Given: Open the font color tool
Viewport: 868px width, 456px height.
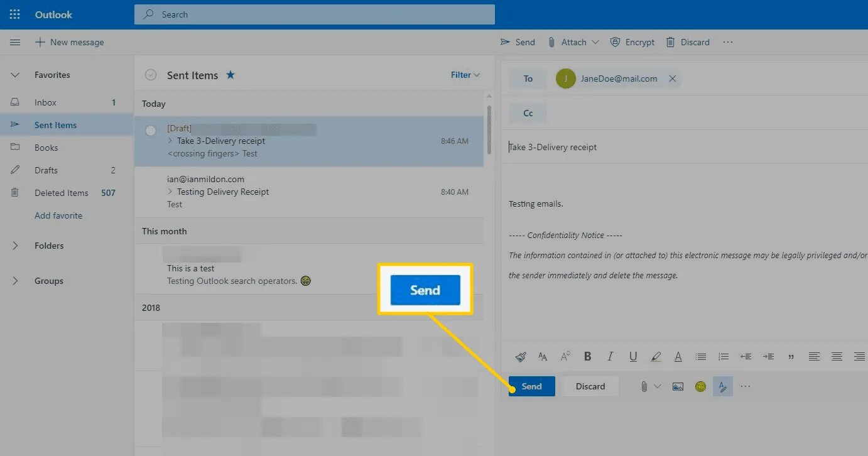Looking at the screenshot, I should [x=678, y=357].
